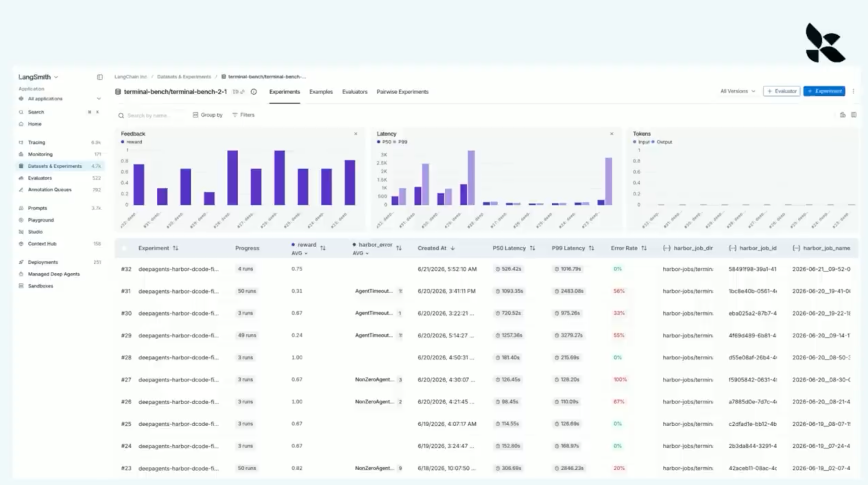Open experiment #31 row name
Screen dimensions: 868x485
pyautogui.click(x=178, y=291)
